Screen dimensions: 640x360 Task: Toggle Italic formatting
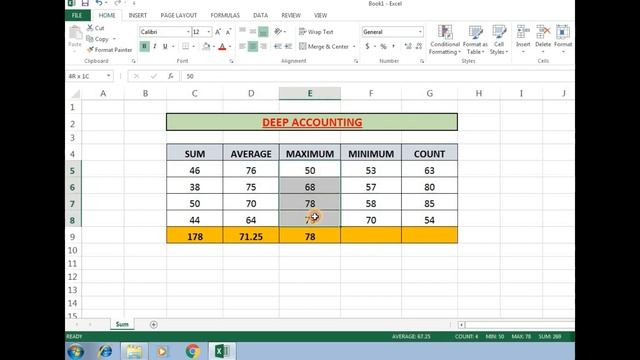(155, 47)
